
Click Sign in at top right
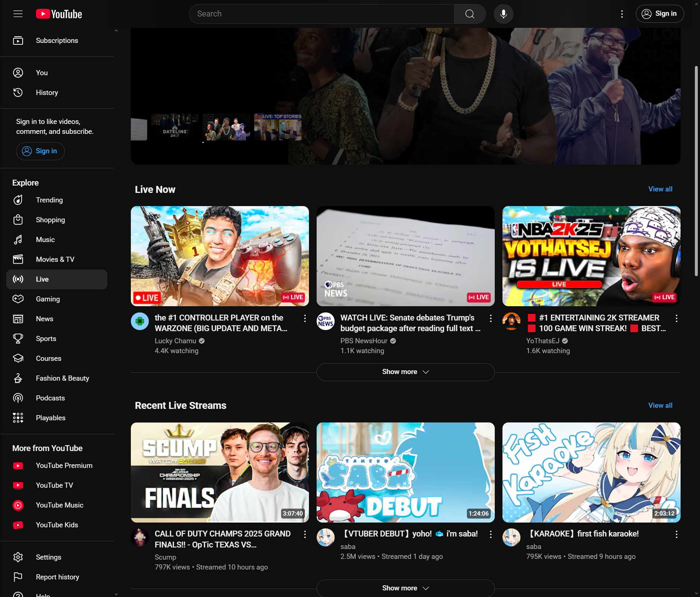coord(660,14)
